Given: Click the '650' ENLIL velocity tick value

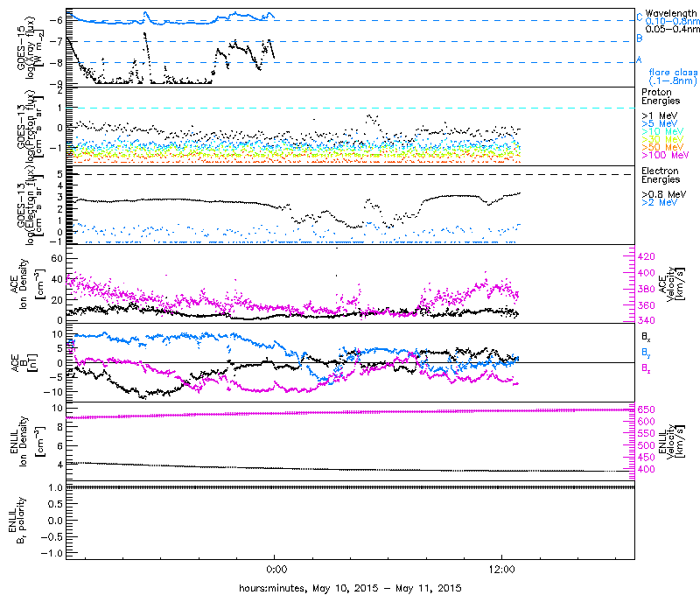Looking at the screenshot, I should 647,409.
